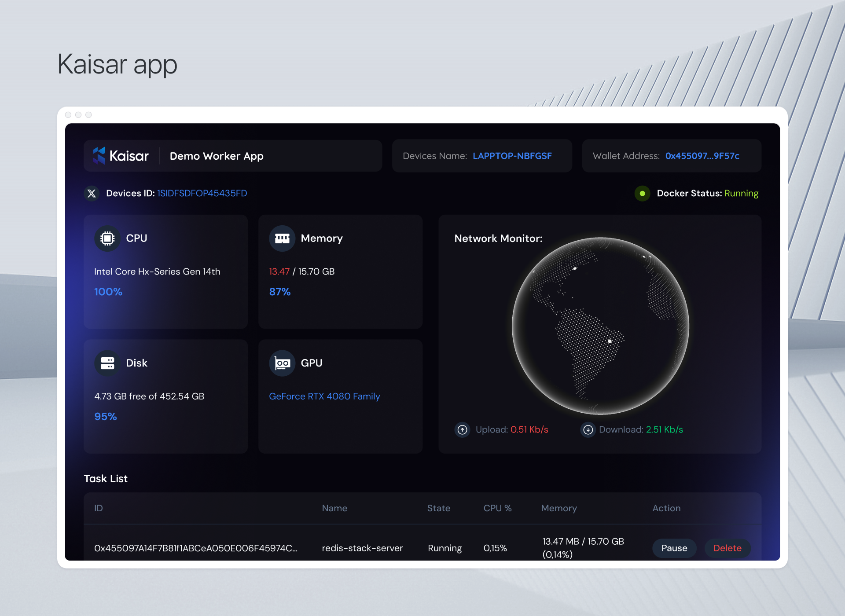The image size is (845, 616).
Task: Click the Name column header
Action: click(x=334, y=508)
